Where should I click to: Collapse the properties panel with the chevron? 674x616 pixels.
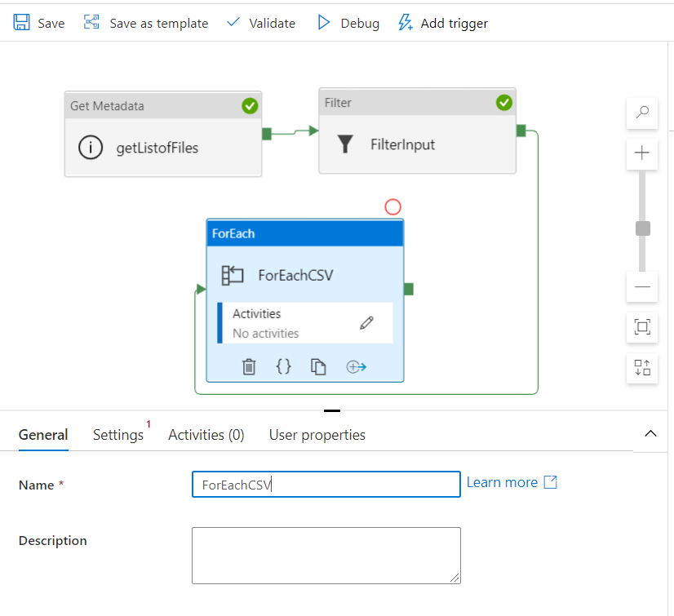(650, 434)
